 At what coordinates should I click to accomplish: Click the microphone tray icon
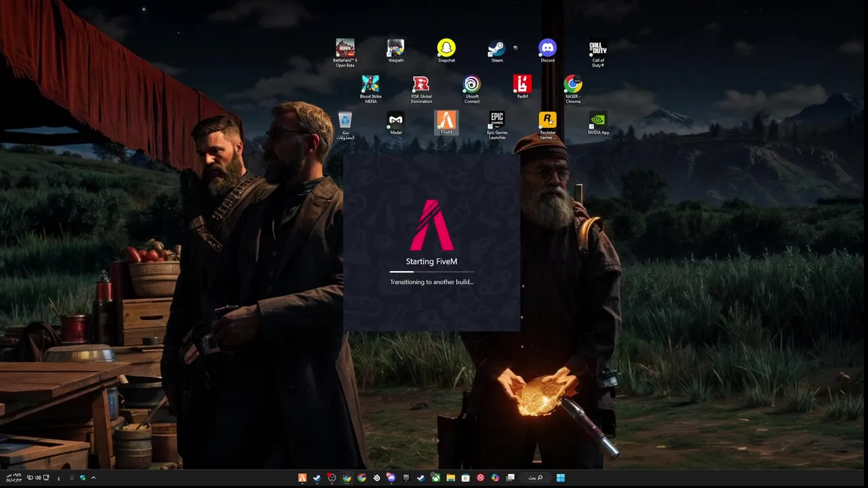[x=72, y=478]
